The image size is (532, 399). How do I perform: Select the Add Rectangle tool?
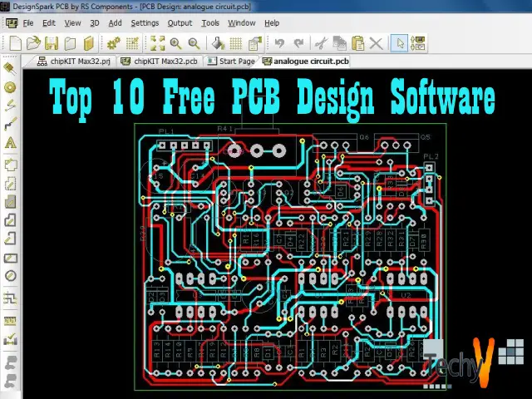[11, 259]
